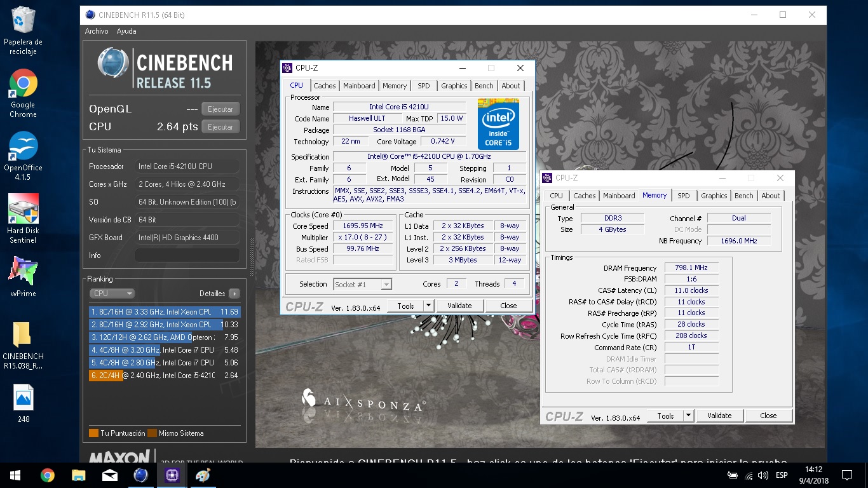Open CINEBENCH R15.038 folder on desktop
This screenshot has height=488, width=868.
(x=24, y=345)
